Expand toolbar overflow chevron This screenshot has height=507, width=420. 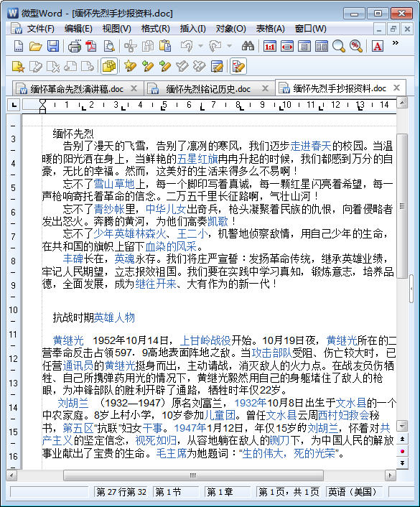(x=396, y=42)
